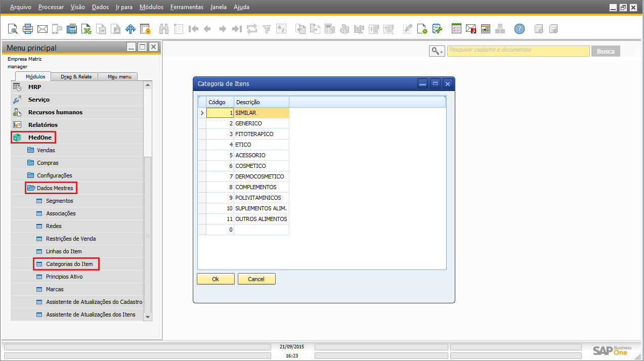The height and width of the screenshot is (361, 644).
Task: Select the GENERICO category row
Action: pyautogui.click(x=243, y=123)
